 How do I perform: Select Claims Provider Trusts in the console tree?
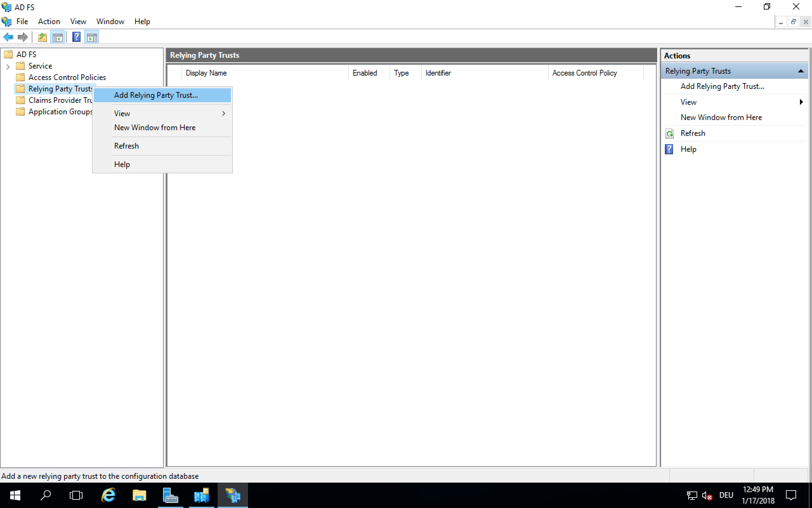60,100
